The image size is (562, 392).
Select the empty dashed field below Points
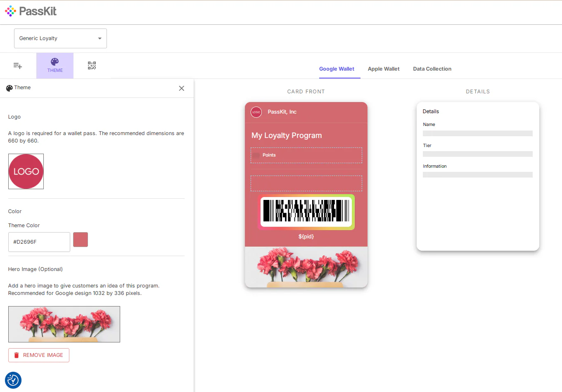(306, 183)
